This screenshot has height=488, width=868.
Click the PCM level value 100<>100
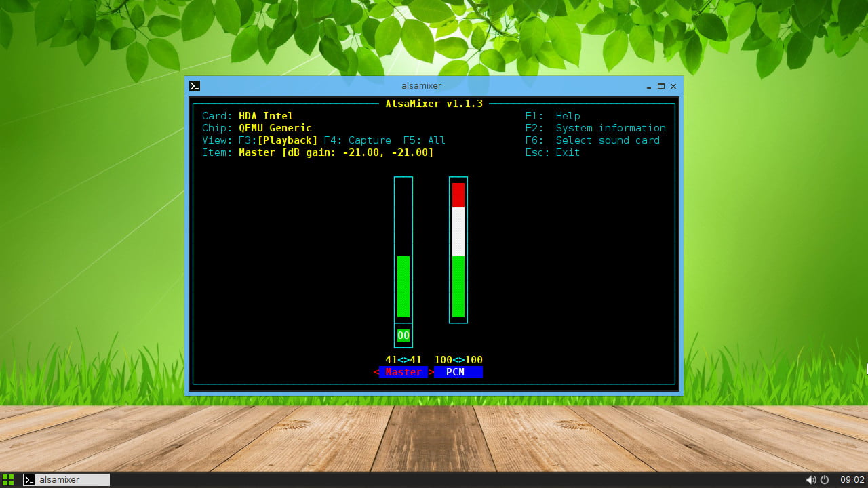click(458, 360)
